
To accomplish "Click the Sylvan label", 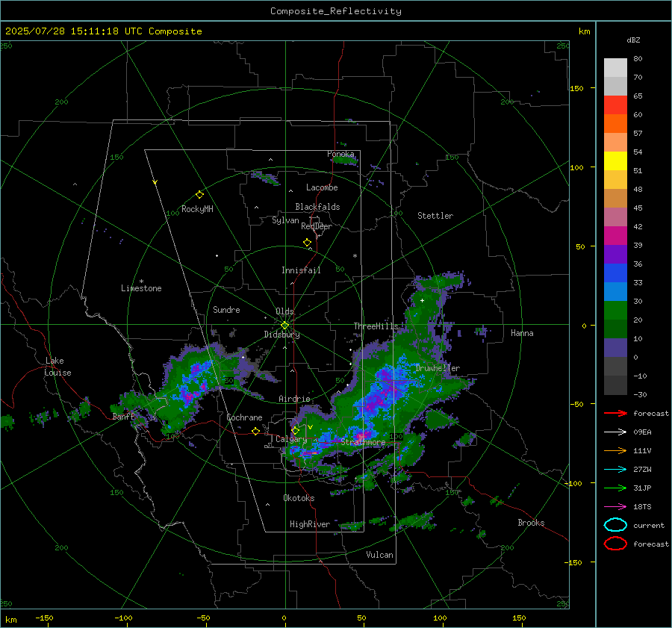I will [x=285, y=220].
